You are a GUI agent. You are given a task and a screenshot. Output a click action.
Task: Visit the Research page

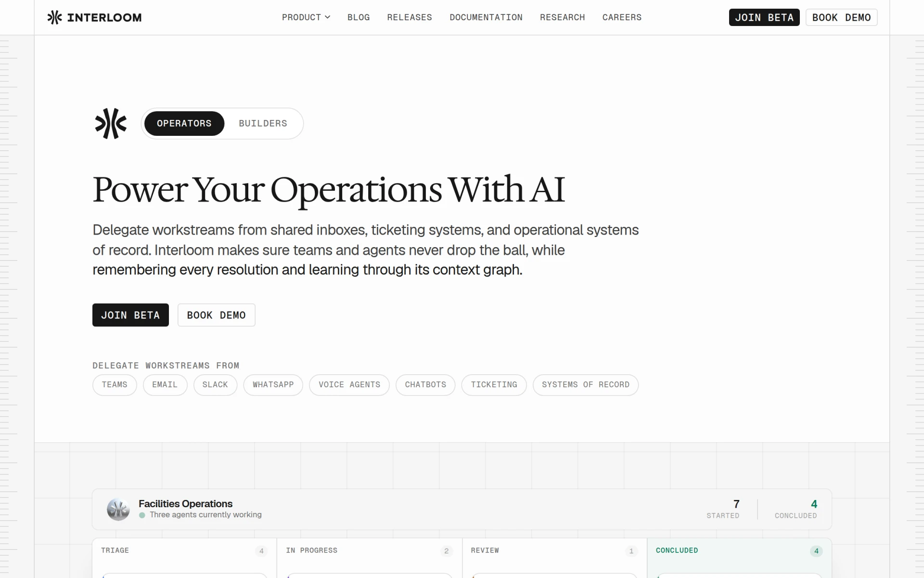(563, 17)
